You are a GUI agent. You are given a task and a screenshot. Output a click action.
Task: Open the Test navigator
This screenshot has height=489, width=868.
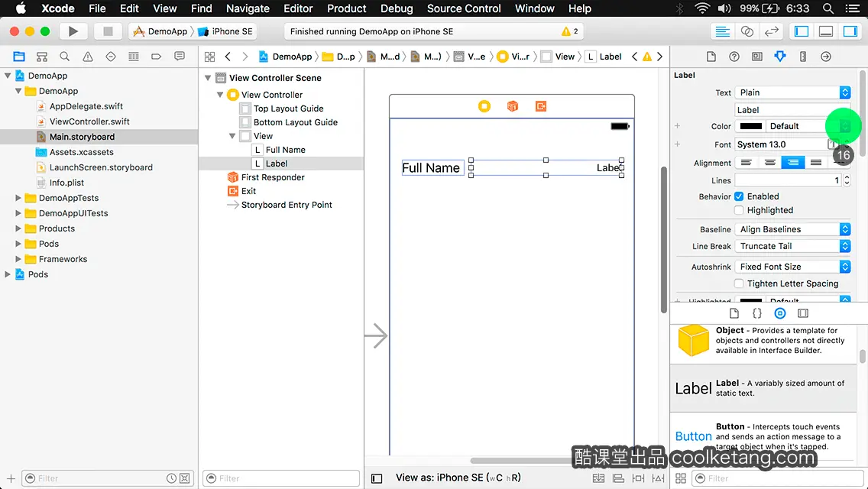(x=111, y=57)
